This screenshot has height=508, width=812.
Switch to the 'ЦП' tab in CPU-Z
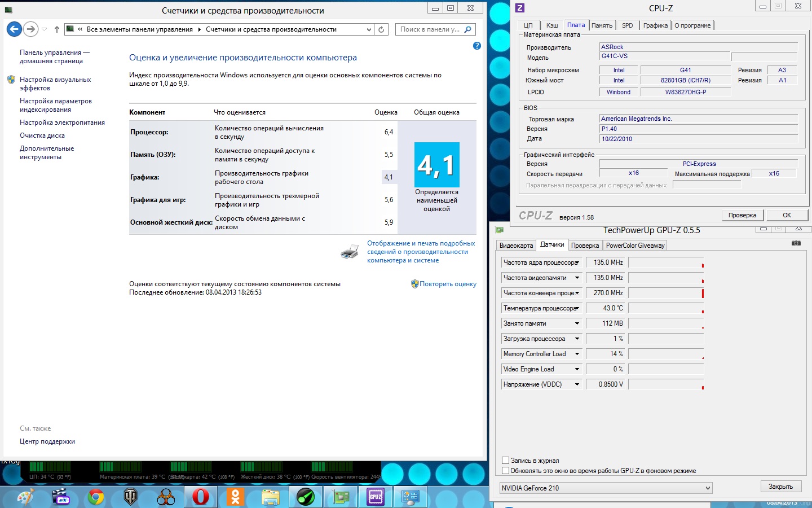point(528,25)
